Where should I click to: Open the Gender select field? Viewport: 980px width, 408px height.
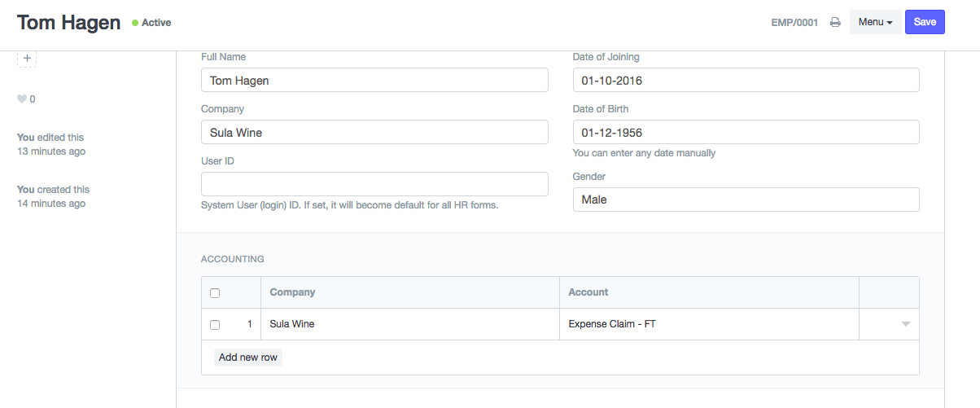tap(746, 200)
